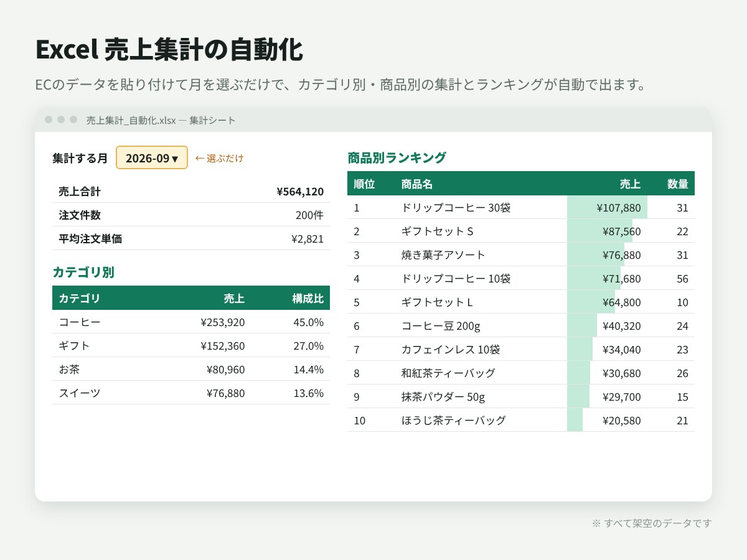This screenshot has width=747, height=560.
Task: Open the 2026-09 month dropdown
Action: coord(152,158)
